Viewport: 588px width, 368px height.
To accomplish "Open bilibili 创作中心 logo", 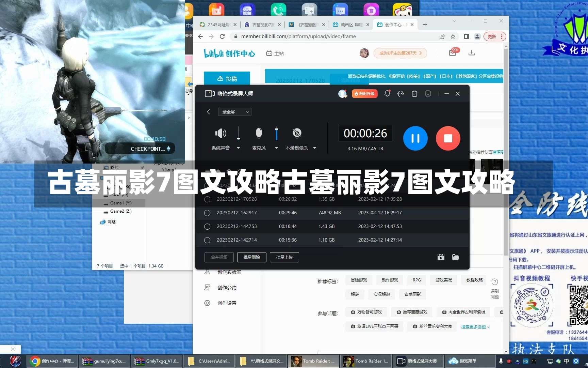I will (229, 53).
